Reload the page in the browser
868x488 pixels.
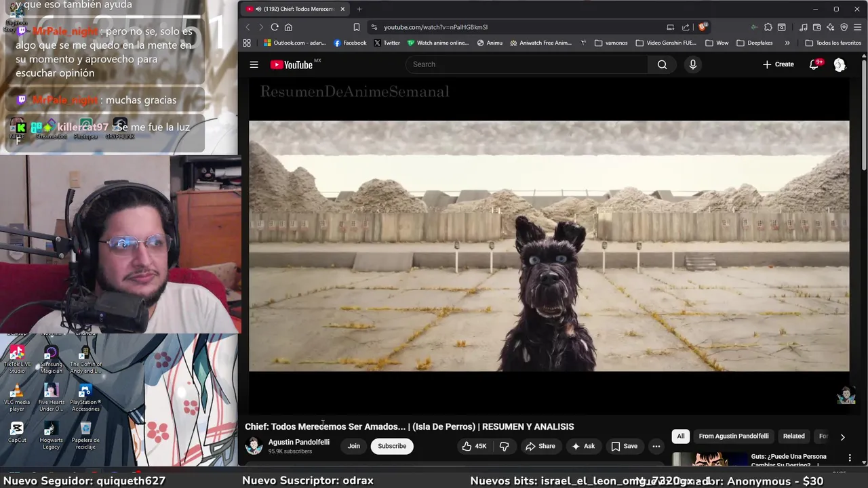(x=275, y=27)
